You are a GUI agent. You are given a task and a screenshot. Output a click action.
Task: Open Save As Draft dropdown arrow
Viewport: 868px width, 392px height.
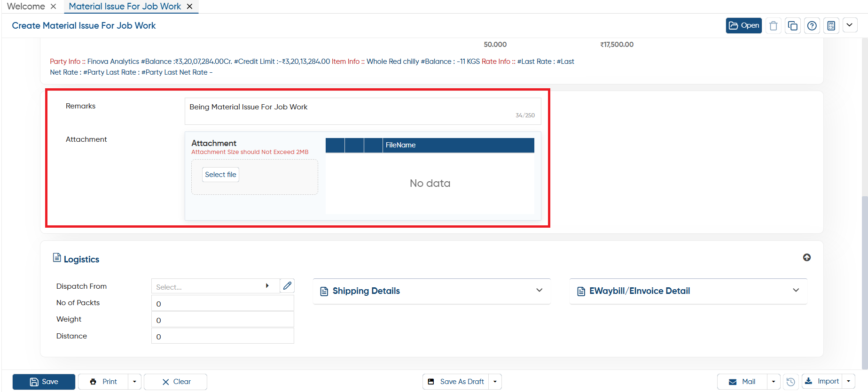pos(495,382)
